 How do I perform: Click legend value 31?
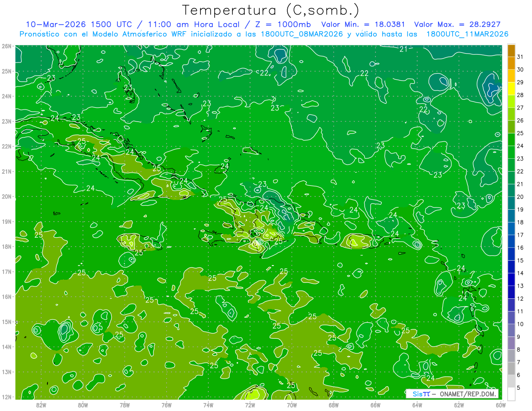coord(520,57)
